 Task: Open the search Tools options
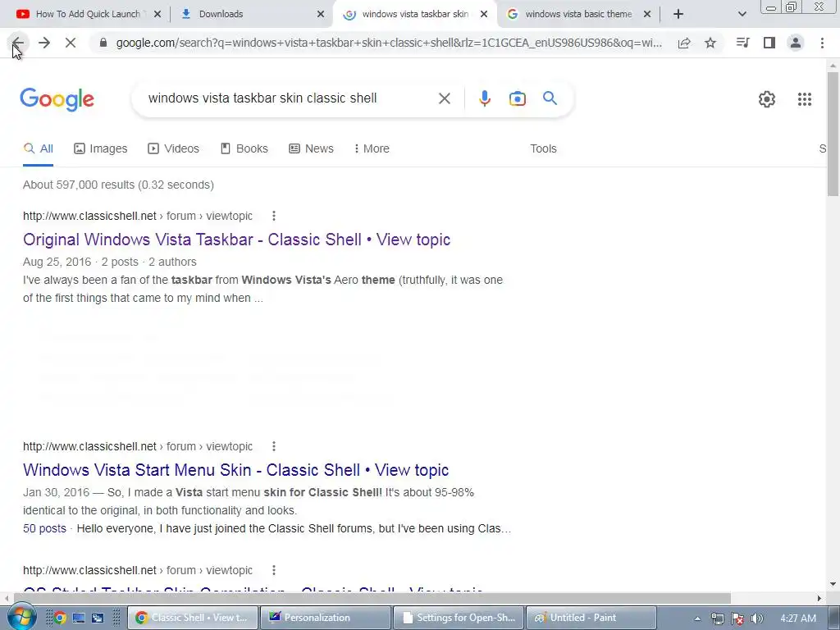543,148
